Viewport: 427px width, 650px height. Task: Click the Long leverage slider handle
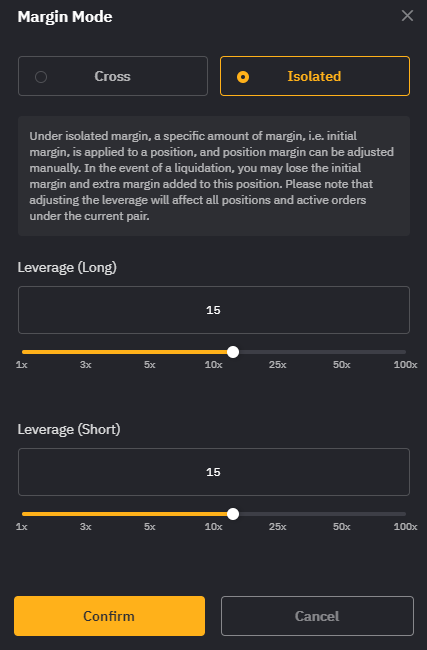click(x=233, y=352)
